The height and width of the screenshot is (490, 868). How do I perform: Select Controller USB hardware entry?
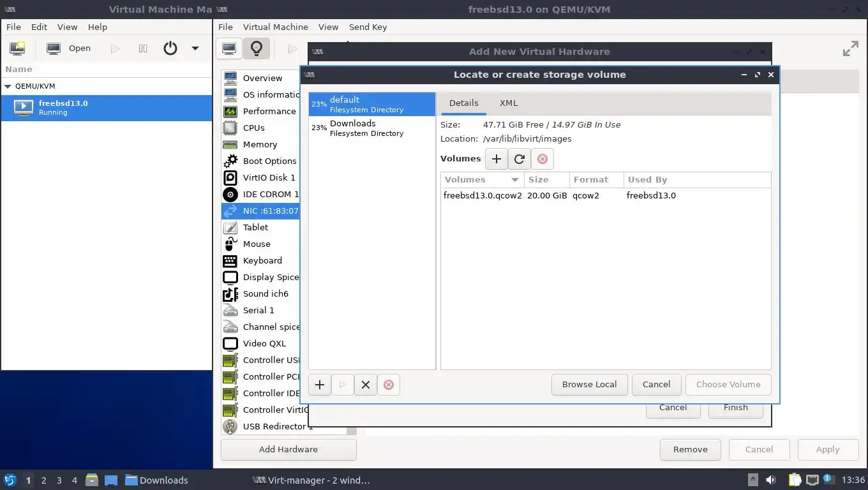coord(260,360)
